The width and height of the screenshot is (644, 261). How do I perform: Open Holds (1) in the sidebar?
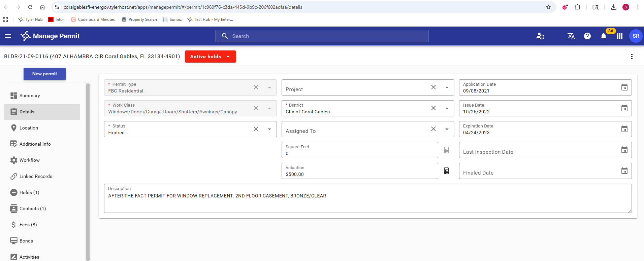pyautogui.click(x=29, y=192)
